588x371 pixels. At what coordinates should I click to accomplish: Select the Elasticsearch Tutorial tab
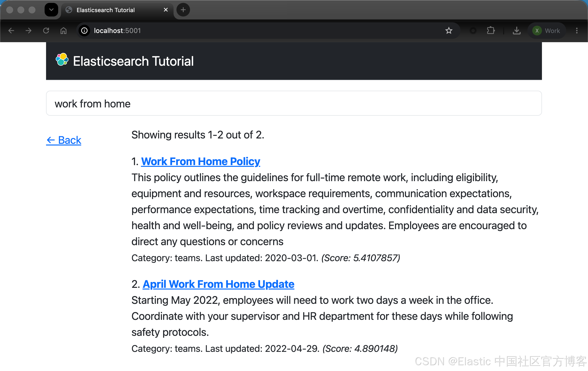(117, 10)
